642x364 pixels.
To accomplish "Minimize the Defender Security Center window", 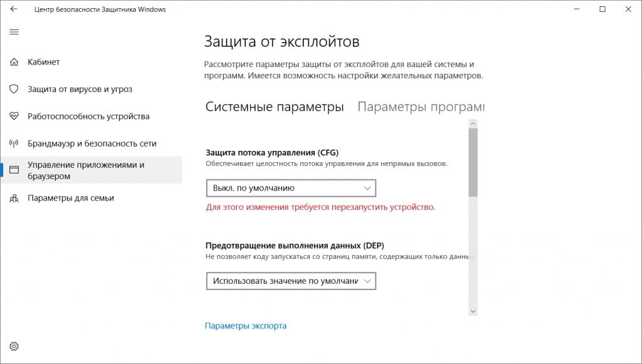I will tap(577, 9).
